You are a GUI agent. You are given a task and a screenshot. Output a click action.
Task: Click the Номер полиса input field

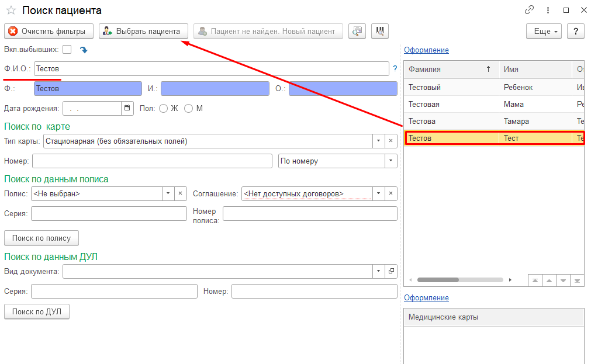pyautogui.click(x=310, y=214)
